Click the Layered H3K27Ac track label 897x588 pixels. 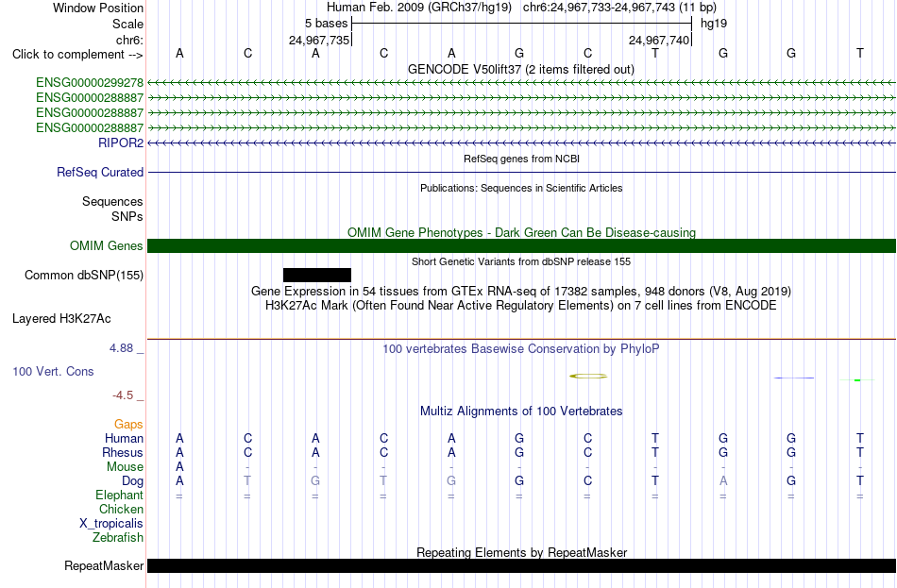[61, 319]
